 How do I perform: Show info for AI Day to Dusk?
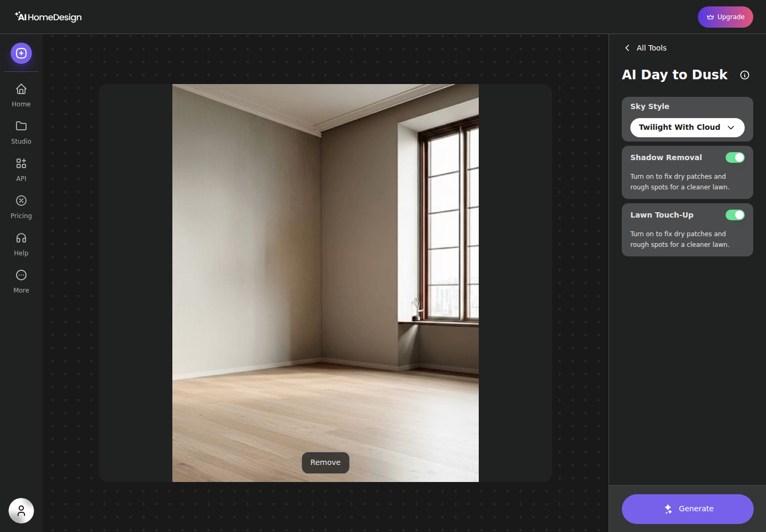(x=745, y=75)
